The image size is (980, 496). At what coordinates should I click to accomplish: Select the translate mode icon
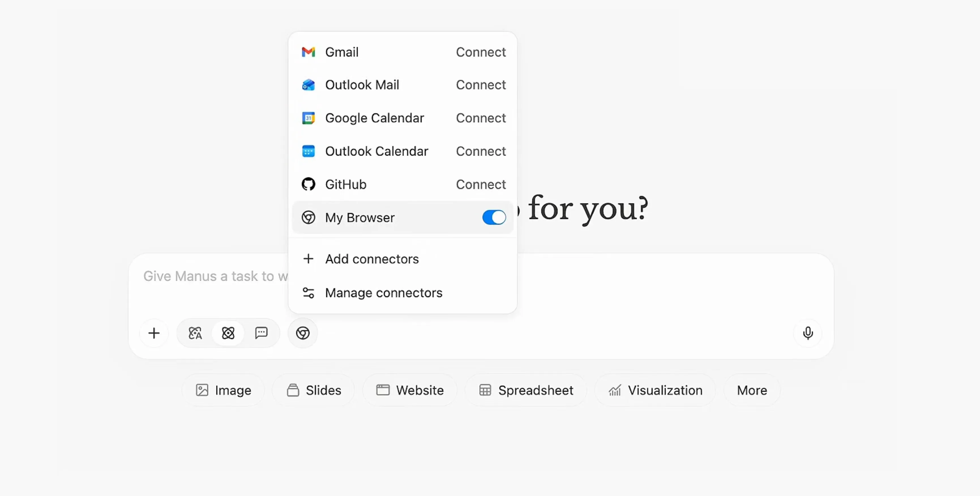pyautogui.click(x=195, y=333)
